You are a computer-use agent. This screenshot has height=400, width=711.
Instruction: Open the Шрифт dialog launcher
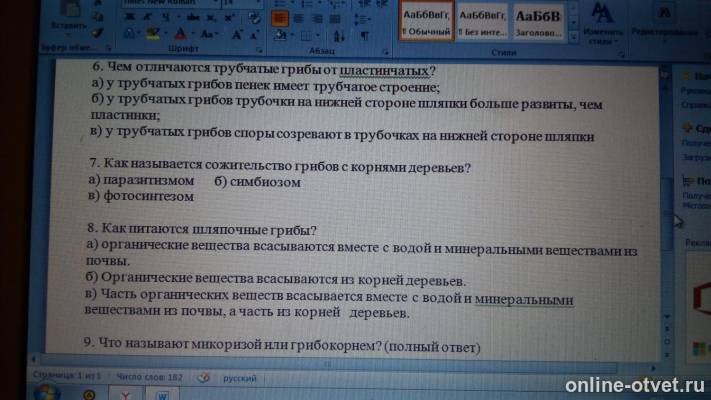point(259,50)
